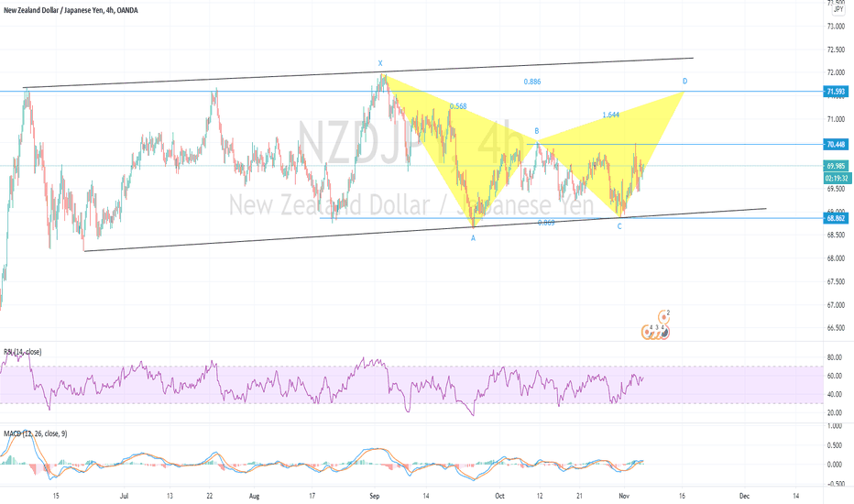The width and height of the screenshot is (854, 504).
Task: Click the 66.500 price axis label
Action: coord(836,328)
